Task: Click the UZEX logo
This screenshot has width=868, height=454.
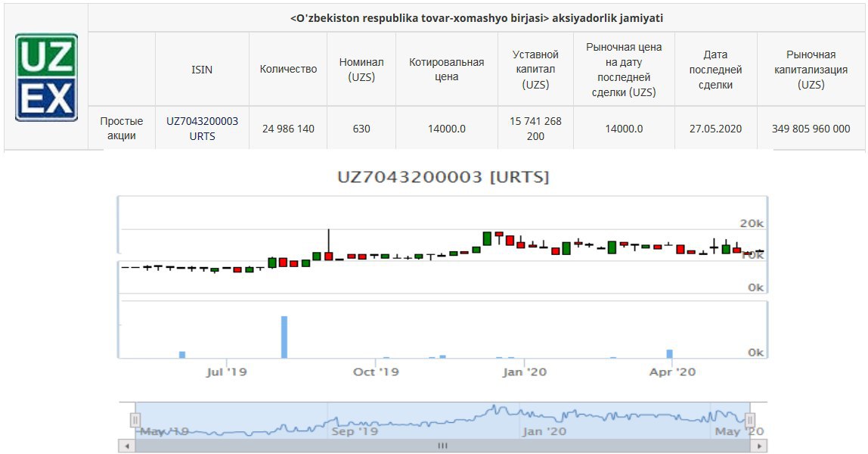Action: tap(47, 77)
